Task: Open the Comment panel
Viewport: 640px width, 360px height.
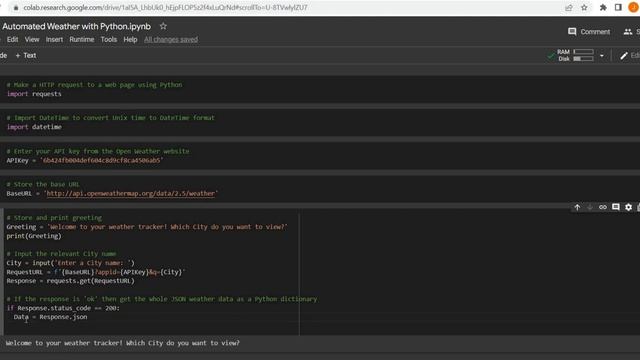Action: (589, 31)
